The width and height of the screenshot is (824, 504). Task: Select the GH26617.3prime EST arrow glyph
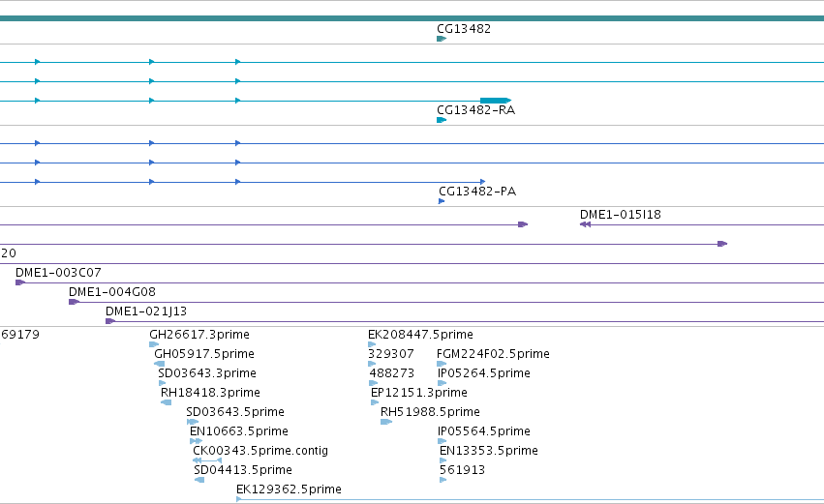coord(154,344)
